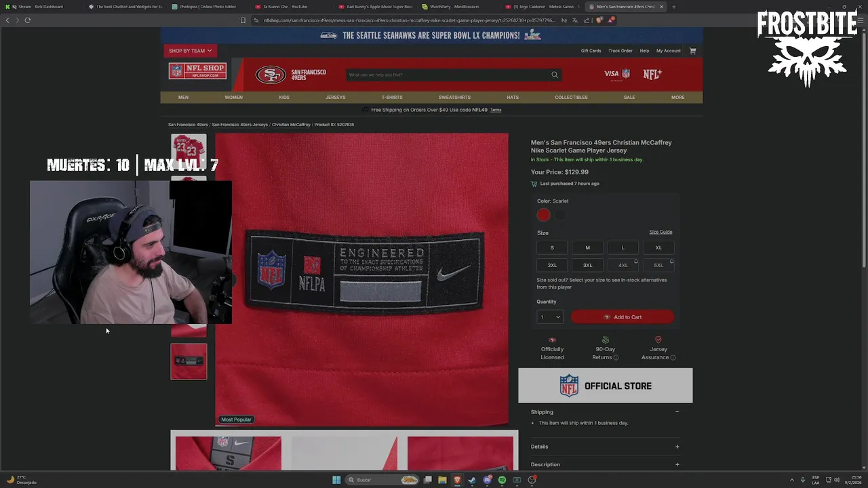Open the My Account link
868x488 pixels.
tap(668, 51)
